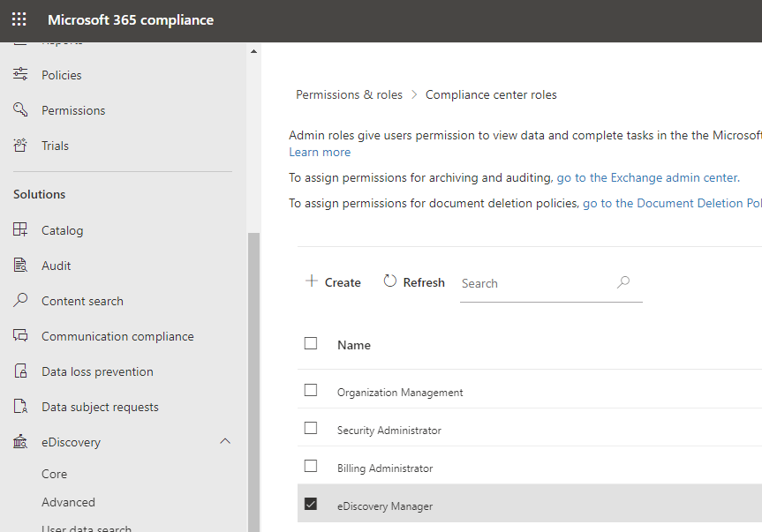Click the Permissions key icon
The width and height of the screenshot is (762, 532).
20,109
